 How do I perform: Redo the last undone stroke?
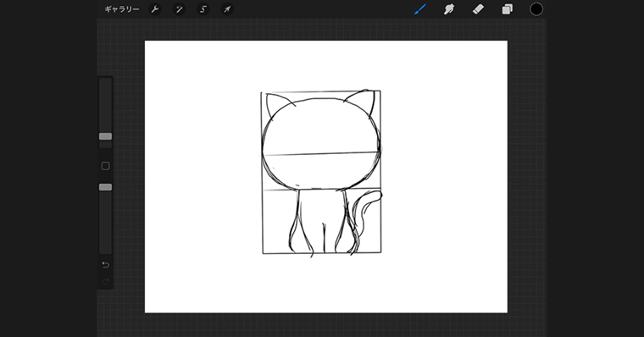(x=106, y=281)
